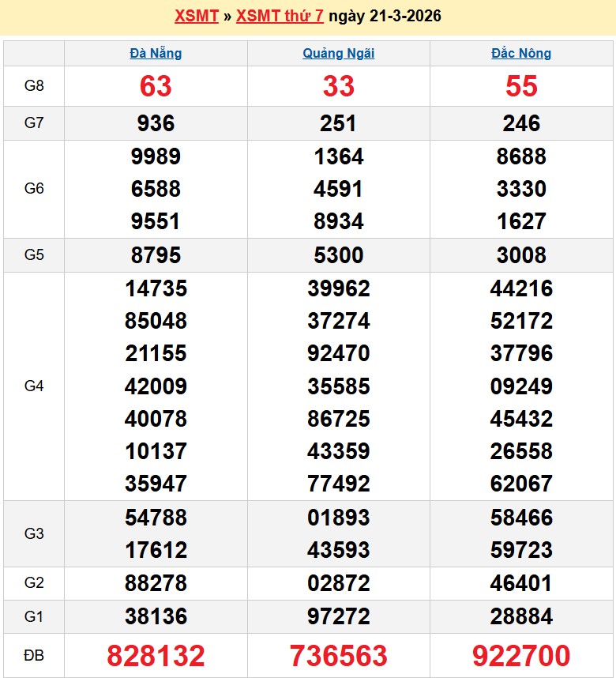Select the Đà Nẵng special prize 828132
The width and height of the screenshot is (616, 678).
click(156, 656)
